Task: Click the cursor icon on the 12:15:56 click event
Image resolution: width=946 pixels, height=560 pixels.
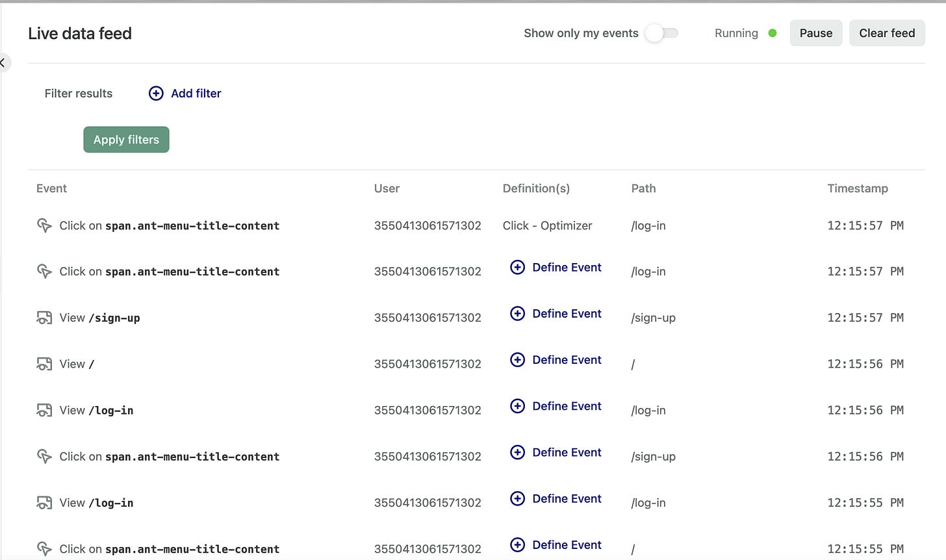Action: (44, 457)
